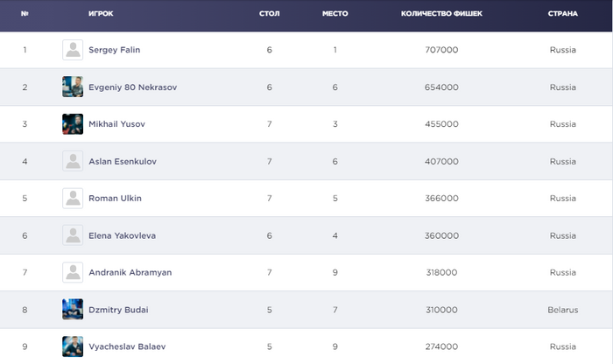Viewport: 613px width, 364px height.
Task: Click Elena Yakovleva's placeholder avatar icon
Action: 73,235
